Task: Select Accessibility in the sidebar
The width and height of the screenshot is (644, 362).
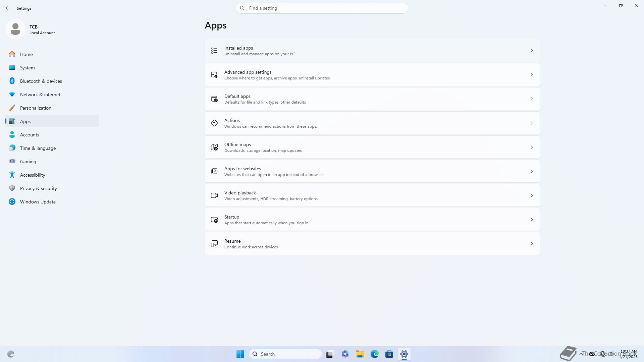Action: [33, 175]
